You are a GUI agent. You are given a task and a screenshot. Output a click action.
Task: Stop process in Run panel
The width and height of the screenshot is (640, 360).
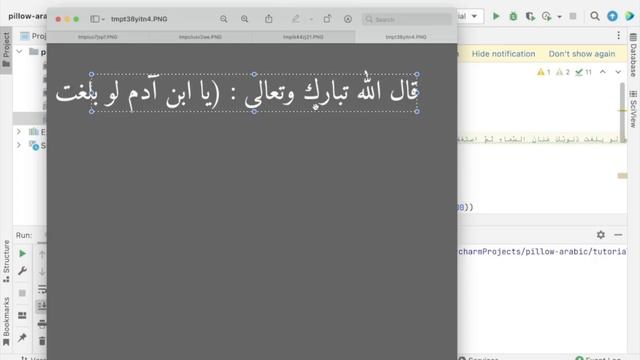[x=22, y=293]
